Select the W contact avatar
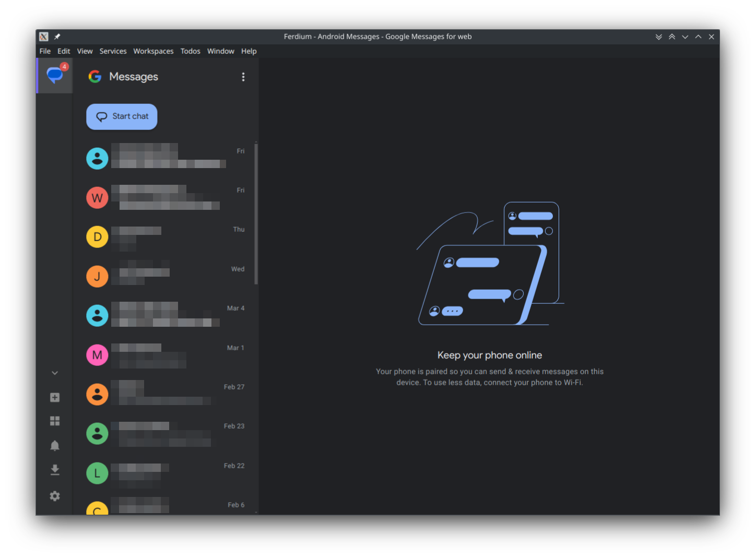This screenshot has height=558, width=756. point(97,198)
